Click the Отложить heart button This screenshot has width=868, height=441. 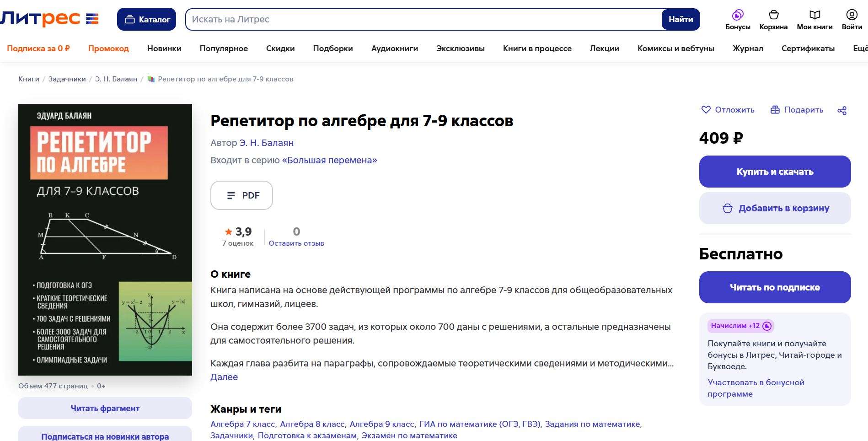click(x=728, y=110)
